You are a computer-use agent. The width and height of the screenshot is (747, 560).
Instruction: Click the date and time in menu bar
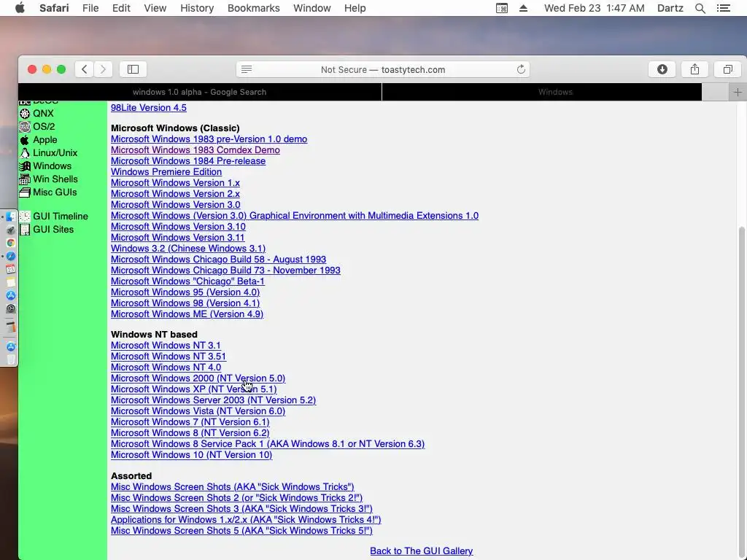tap(594, 8)
